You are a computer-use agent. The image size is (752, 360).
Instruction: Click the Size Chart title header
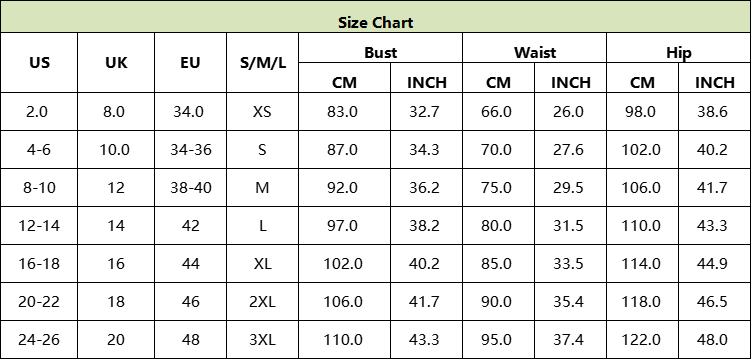click(x=376, y=17)
